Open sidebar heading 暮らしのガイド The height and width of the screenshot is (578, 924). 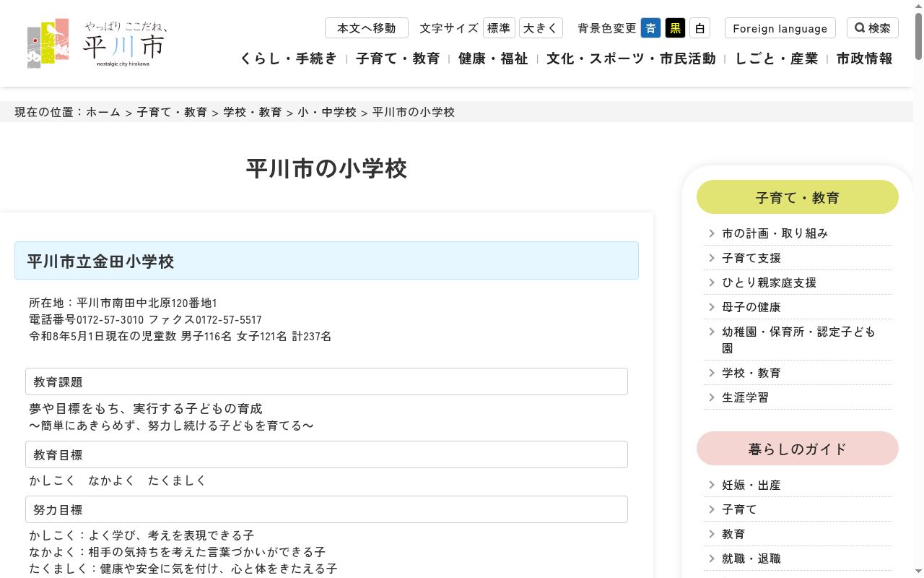[798, 449]
